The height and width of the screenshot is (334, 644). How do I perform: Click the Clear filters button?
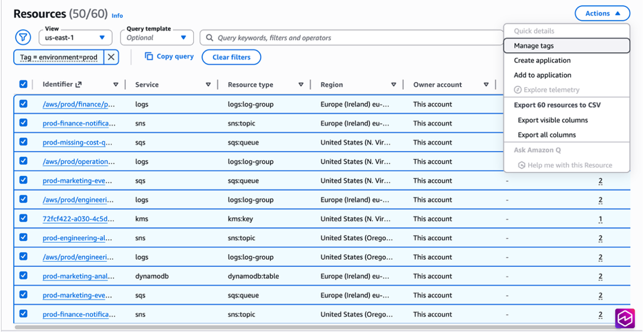231,57
